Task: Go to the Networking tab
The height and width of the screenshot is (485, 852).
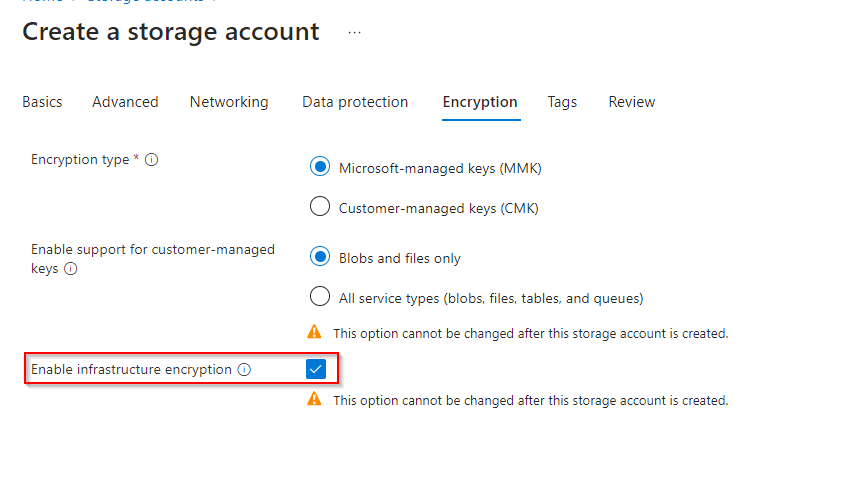Action: (229, 102)
